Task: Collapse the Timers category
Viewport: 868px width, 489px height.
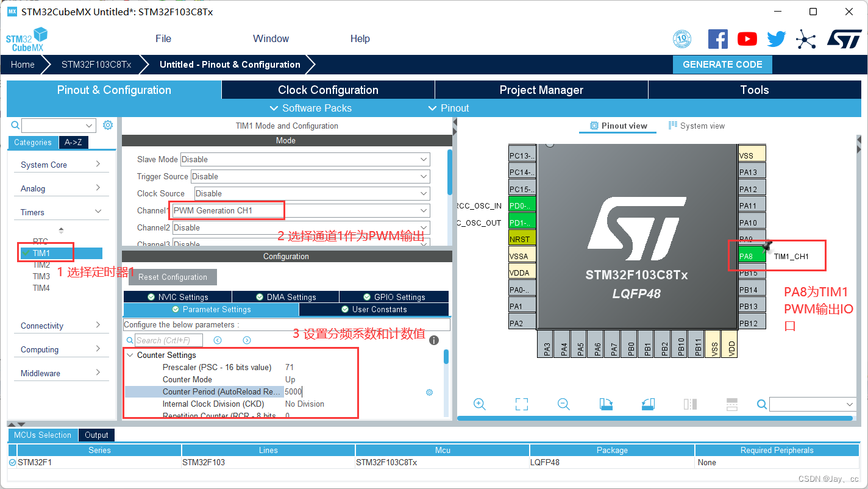Action: point(60,212)
